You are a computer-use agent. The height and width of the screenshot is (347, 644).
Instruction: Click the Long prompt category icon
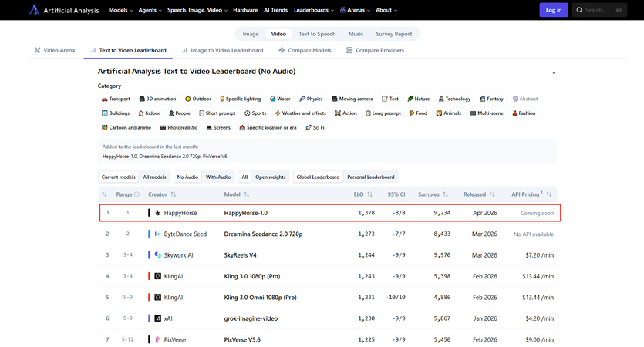[368, 113]
